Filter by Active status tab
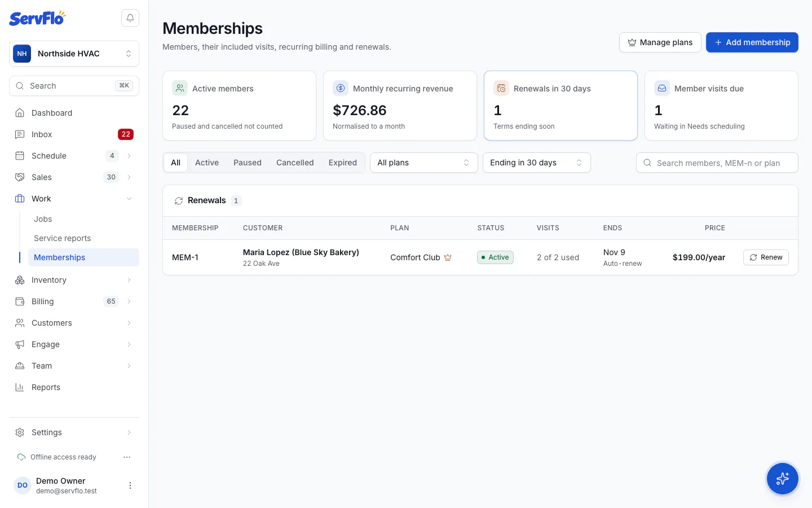This screenshot has width=812, height=508. click(207, 163)
